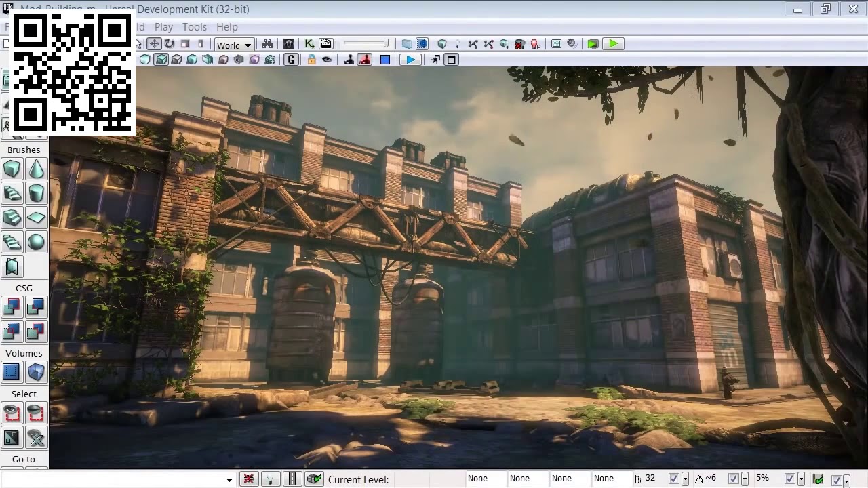Open drag grid size dropdown beside 32
868x488 pixels.
(x=685, y=479)
